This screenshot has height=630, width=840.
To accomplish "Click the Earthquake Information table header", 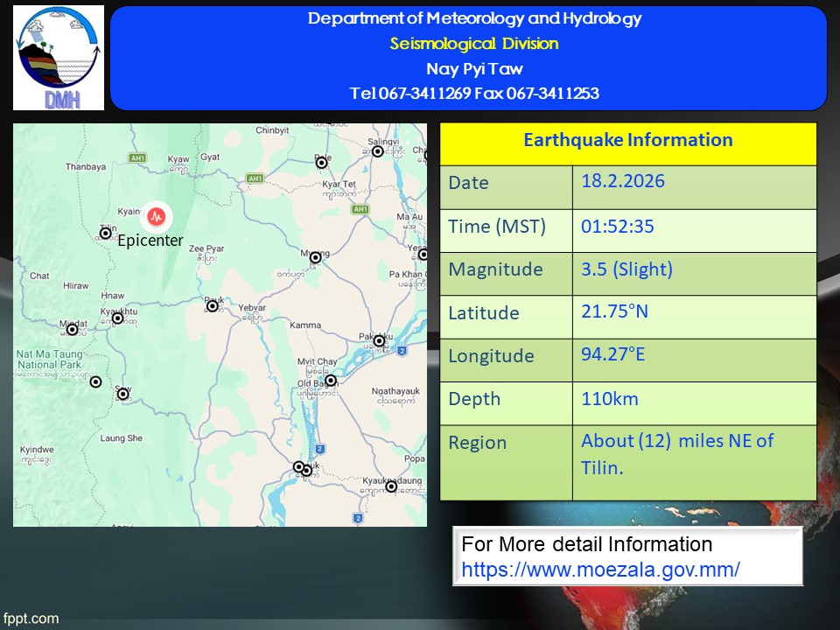I will click(x=627, y=140).
